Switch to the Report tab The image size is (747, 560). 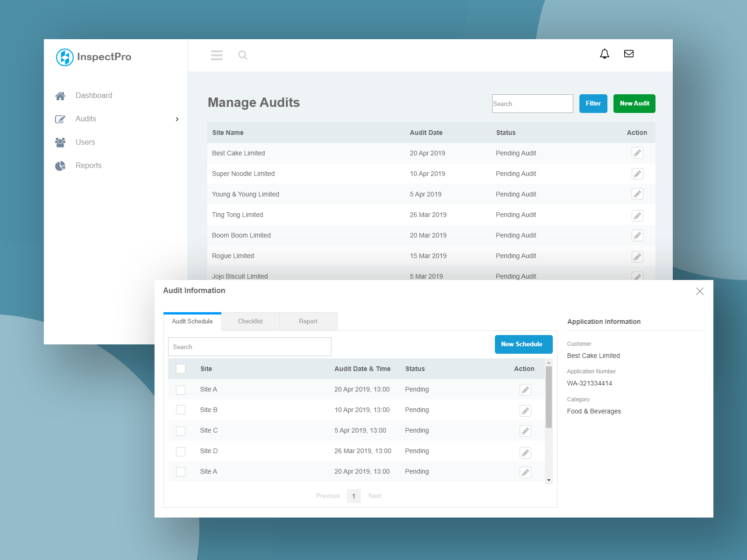[x=308, y=321]
